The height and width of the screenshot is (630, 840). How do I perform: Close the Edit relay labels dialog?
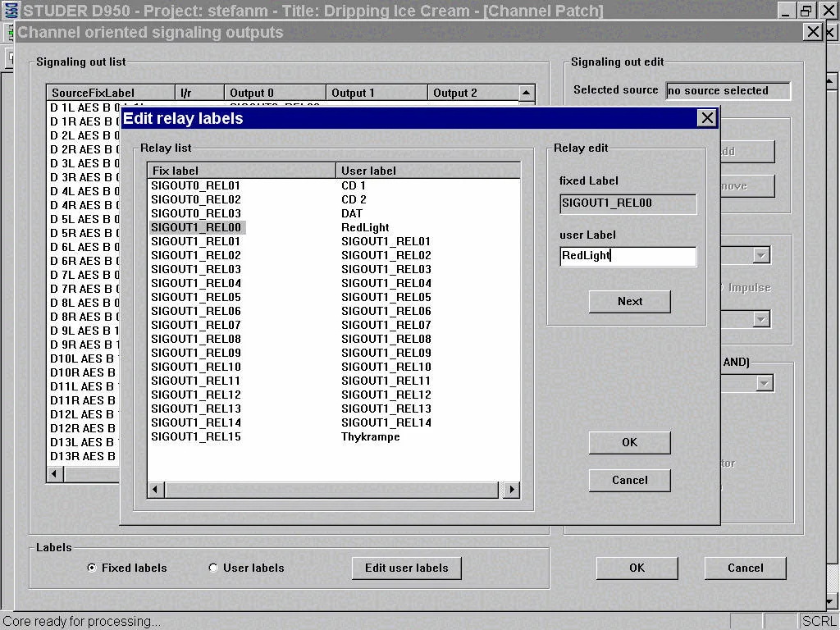[x=707, y=118]
